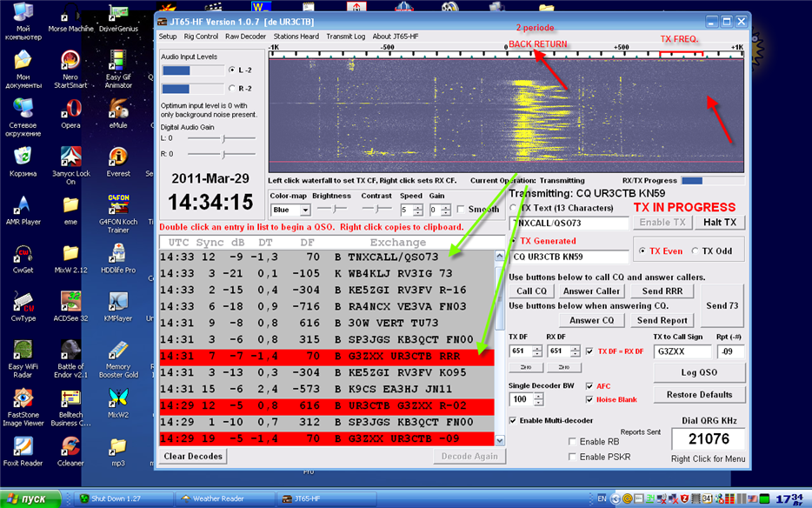This screenshot has height=508, width=812.
Task: Adjust the Brightness slider
Action: [x=332, y=210]
